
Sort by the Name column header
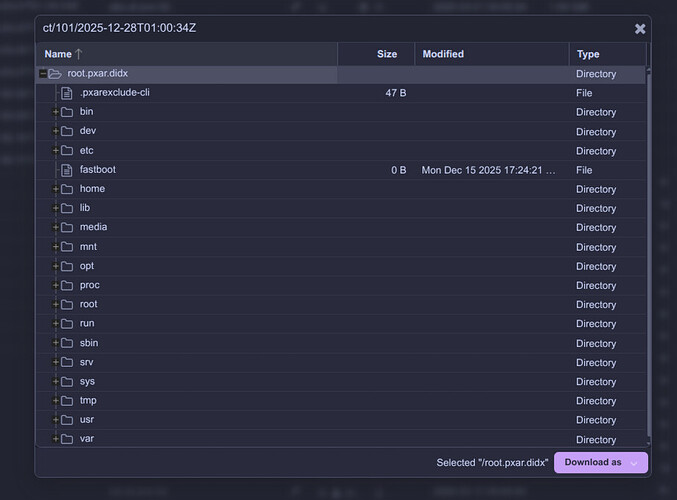coord(58,54)
